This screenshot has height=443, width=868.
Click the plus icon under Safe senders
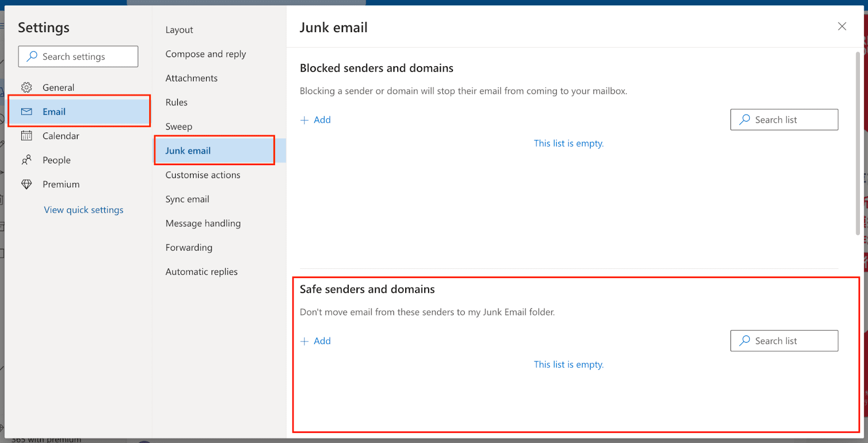304,341
